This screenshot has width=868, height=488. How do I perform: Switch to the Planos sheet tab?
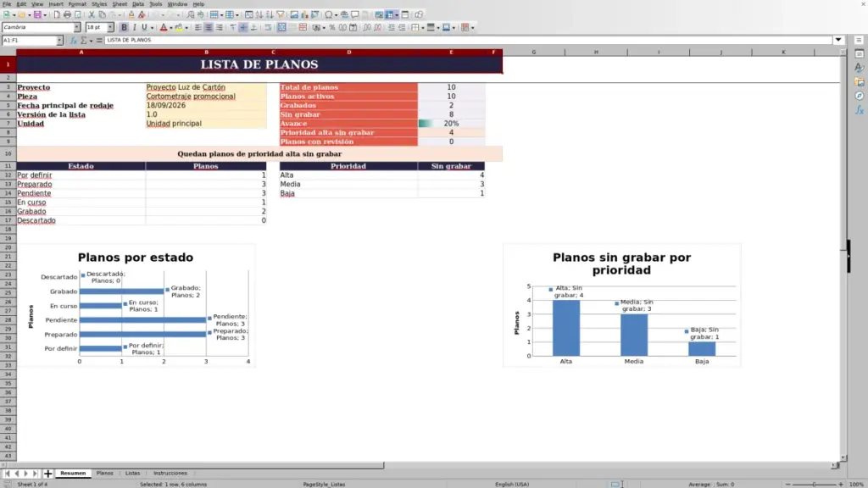[x=104, y=473]
